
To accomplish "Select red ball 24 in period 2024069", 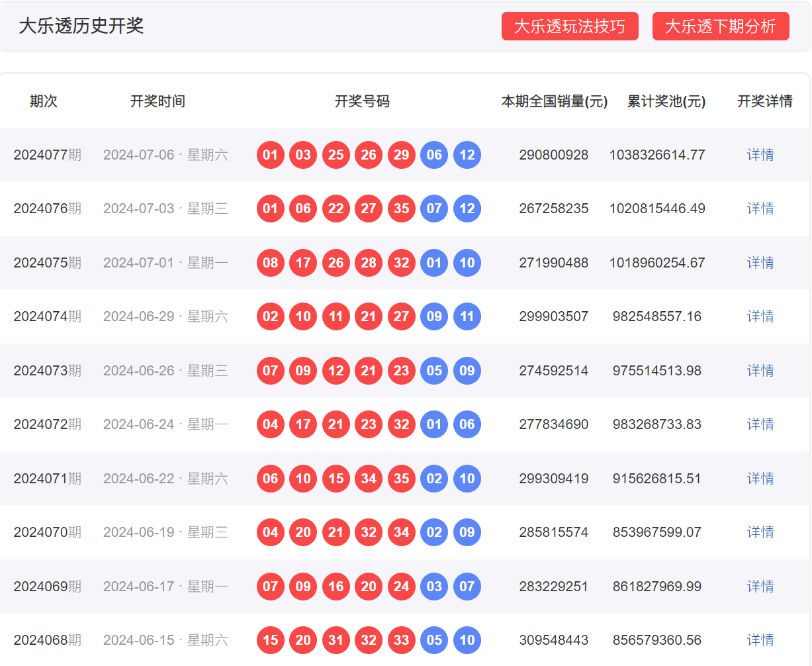I will click(401, 586).
